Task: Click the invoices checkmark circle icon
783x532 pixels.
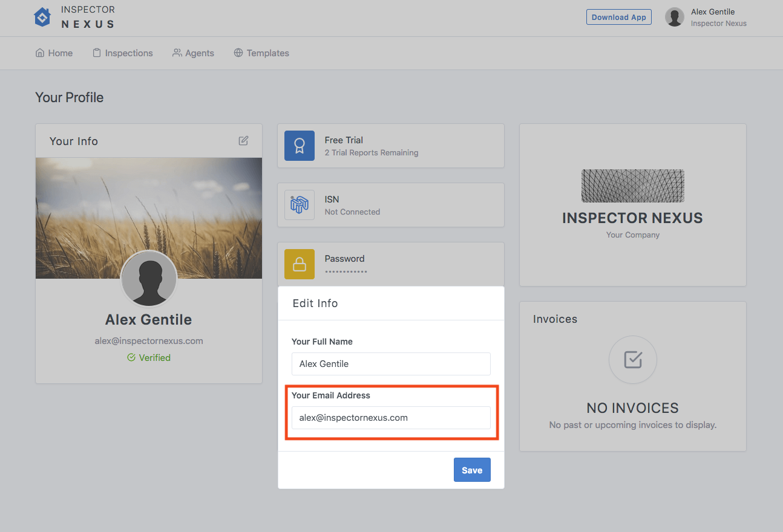Action: coord(632,360)
